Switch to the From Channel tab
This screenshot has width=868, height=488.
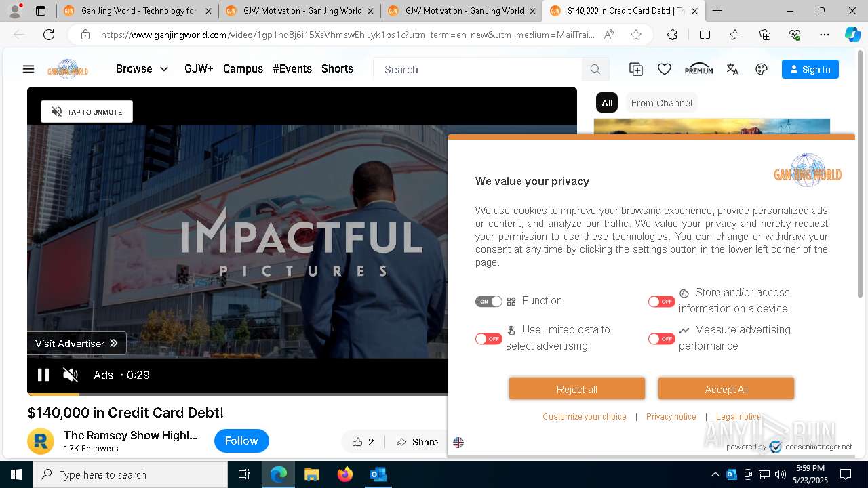[x=661, y=103]
